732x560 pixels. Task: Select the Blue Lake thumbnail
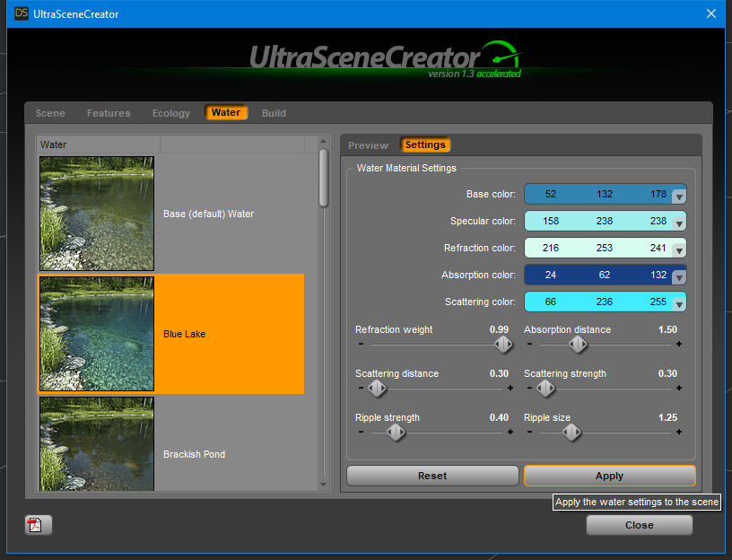pyautogui.click(x=97, y=334)
